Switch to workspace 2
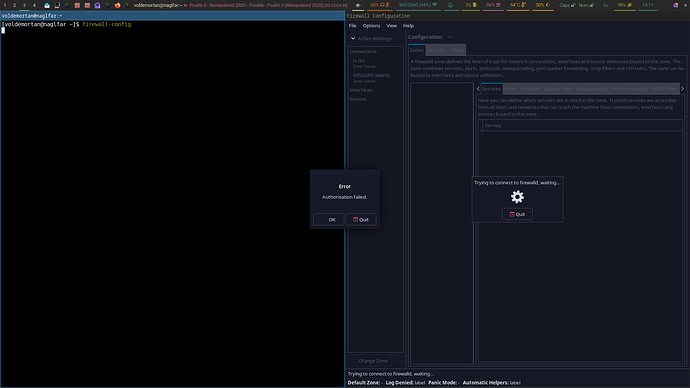 (14, 5)
